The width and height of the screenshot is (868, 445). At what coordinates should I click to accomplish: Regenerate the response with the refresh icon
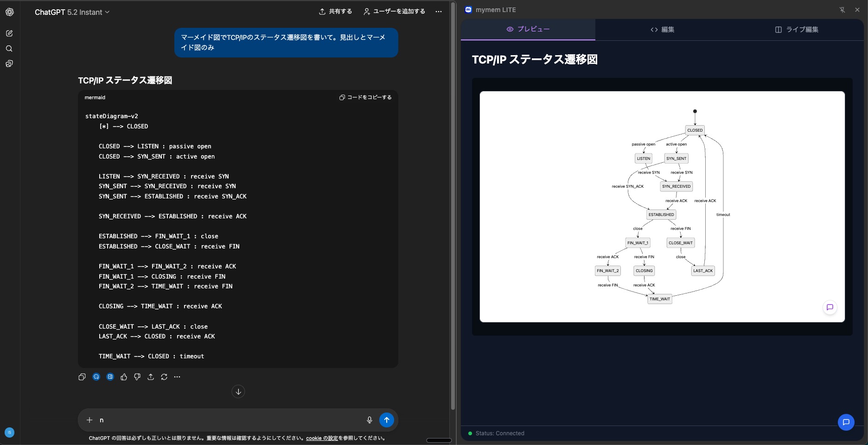coord(164,377)
